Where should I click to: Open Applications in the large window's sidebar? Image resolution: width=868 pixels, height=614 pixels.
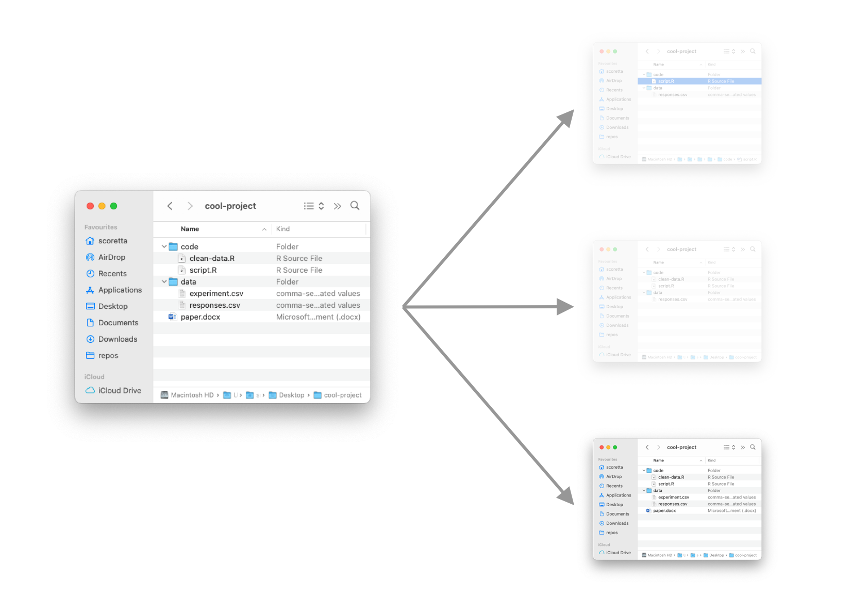[120, 290]
